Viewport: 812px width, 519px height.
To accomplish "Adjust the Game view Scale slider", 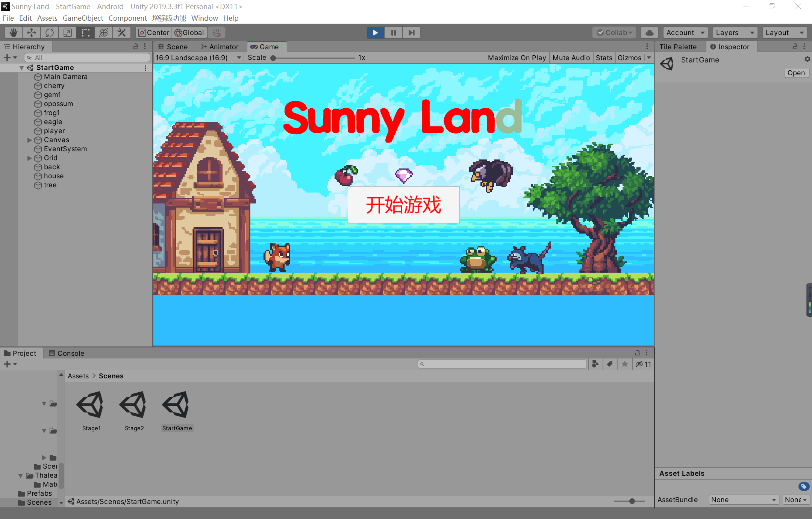I will coord(314,58).
